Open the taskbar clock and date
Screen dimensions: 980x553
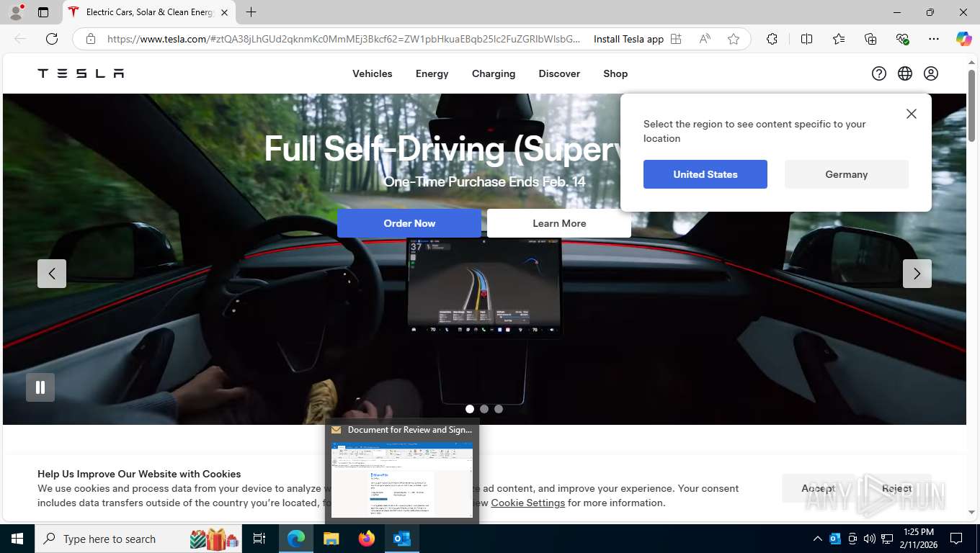pyautogui.click(x=918, y=539)
